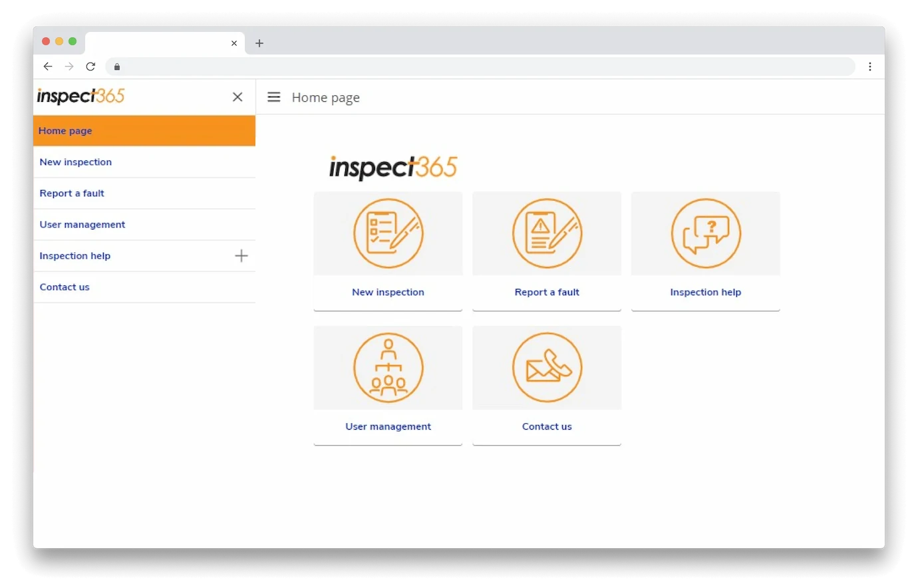The image size is (918, 588).
Task: Open Inspection help via the question-bubble icon
Action: pyautogui.click(x=705, y=233)
